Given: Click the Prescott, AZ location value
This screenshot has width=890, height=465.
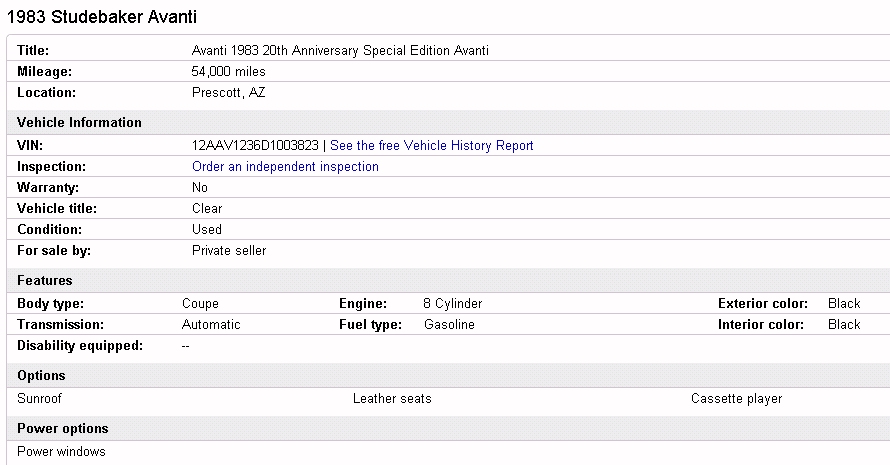Looking at the screenshot, I should pos(228,93).
